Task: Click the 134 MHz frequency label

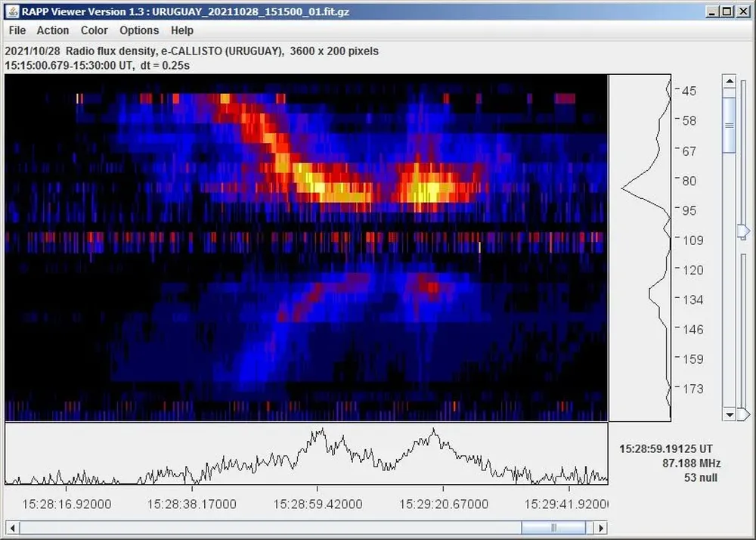Action: pos(692,300)
